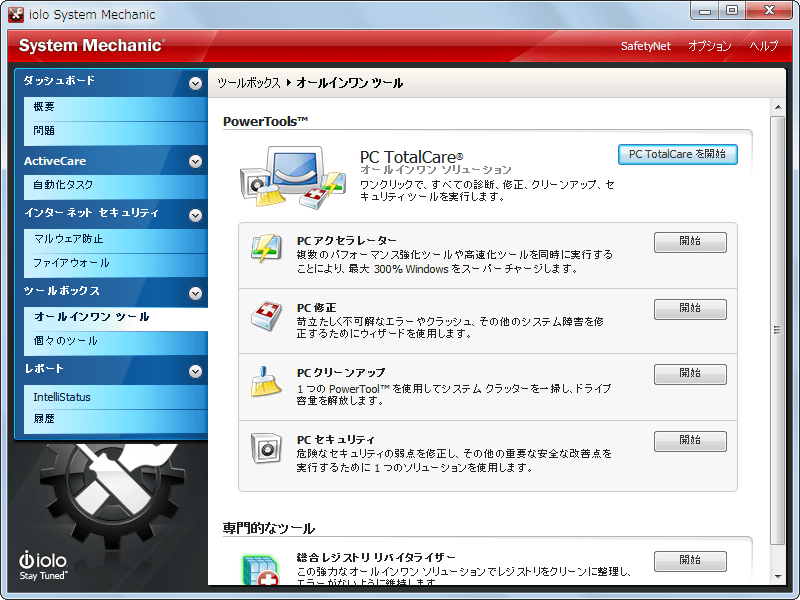Open オプション in the header

point(710,46)
